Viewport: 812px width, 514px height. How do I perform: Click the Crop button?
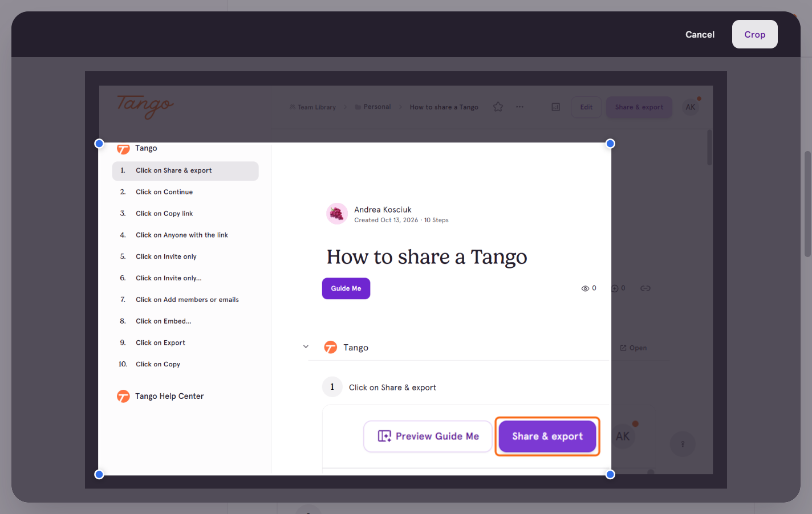pyautogui.click(x=754, y=34)
